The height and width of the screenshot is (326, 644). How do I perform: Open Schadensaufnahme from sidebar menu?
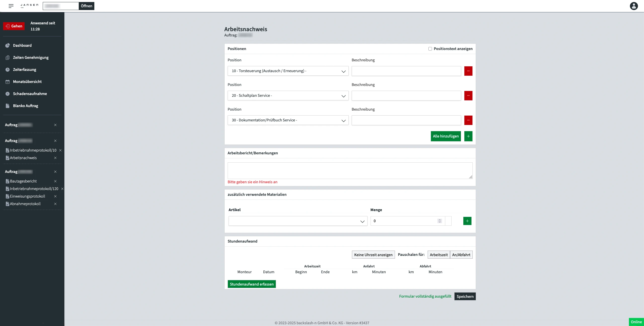click(x=30, y=94)
